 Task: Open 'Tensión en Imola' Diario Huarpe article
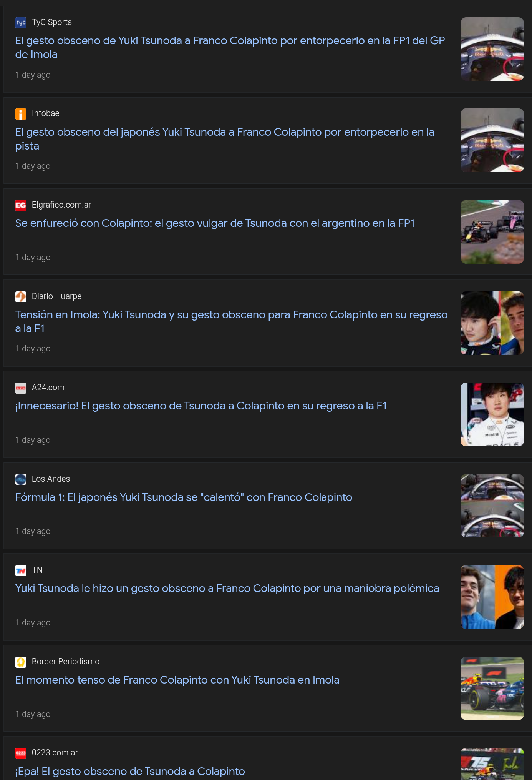tap(231, 321)
